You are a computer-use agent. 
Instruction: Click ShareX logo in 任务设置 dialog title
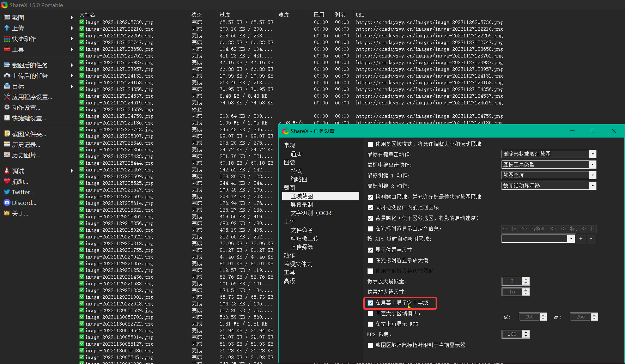click(285, 131)
